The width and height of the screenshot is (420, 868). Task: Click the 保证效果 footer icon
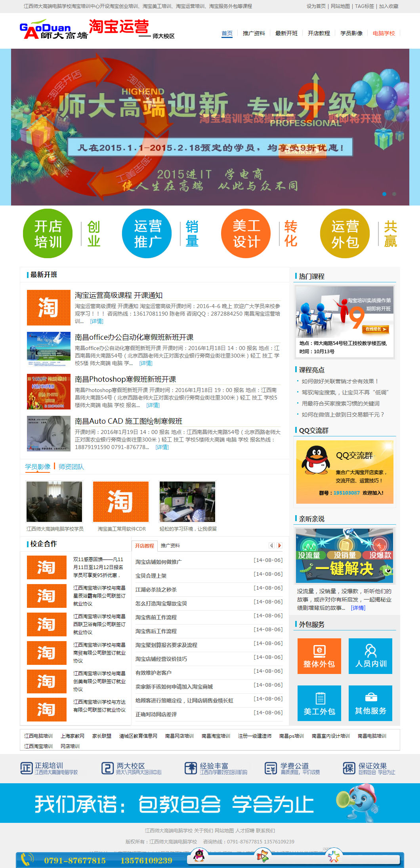tap(349, 768)
